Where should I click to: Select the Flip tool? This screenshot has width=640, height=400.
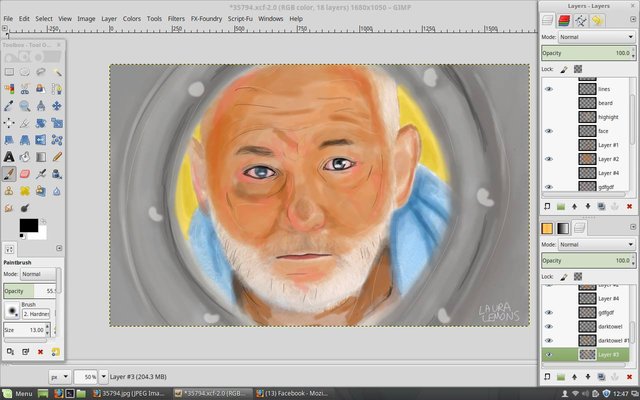(x=41, y=140)
